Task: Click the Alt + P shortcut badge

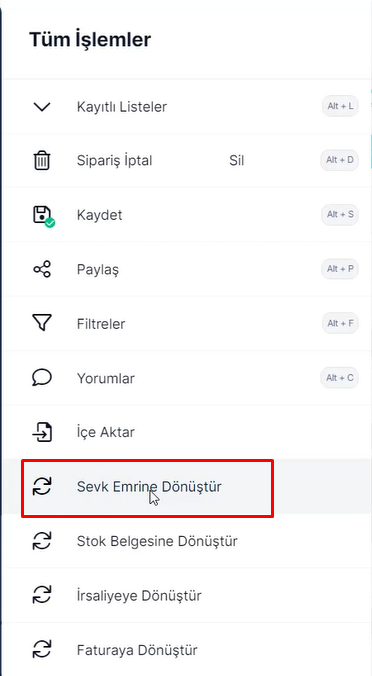Action: (340, 269)
